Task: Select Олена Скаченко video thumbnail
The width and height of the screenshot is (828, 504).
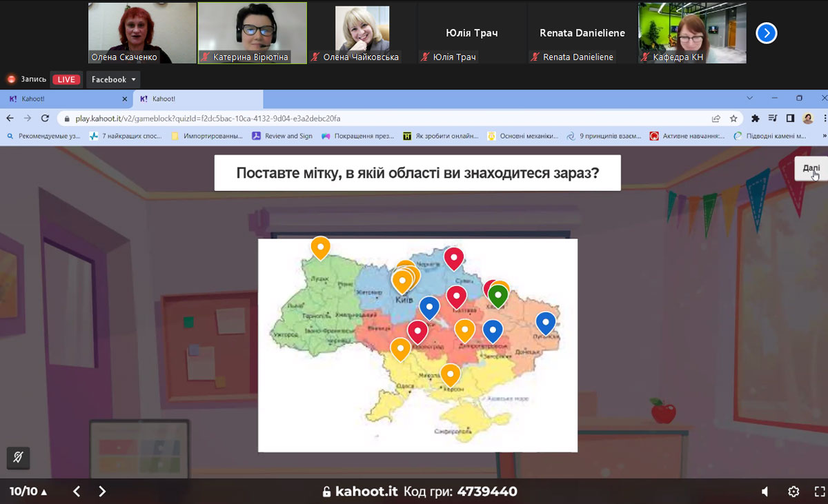Action: tap(142, 33)
